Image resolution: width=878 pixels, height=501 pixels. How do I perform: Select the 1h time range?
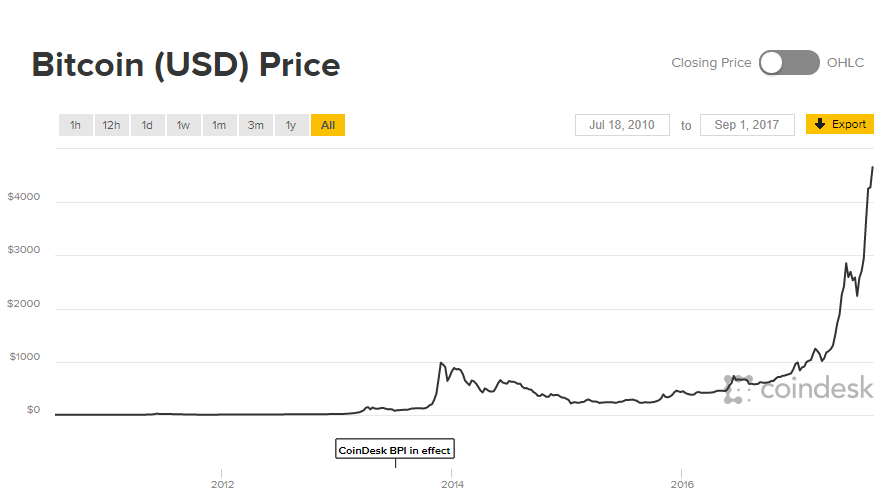76,125
